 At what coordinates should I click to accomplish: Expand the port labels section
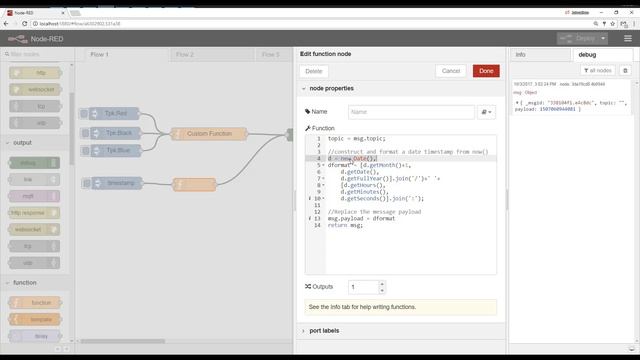coord(320,331)
